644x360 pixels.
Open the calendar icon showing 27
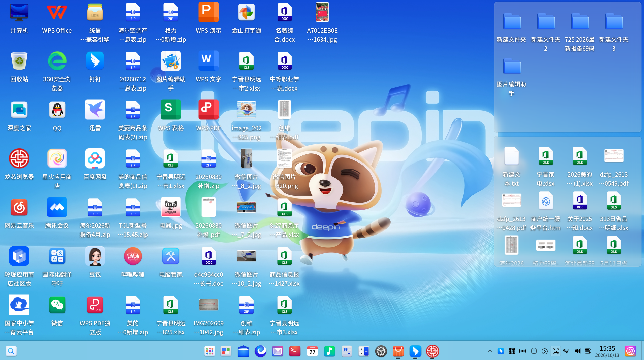tap(312, 351)
